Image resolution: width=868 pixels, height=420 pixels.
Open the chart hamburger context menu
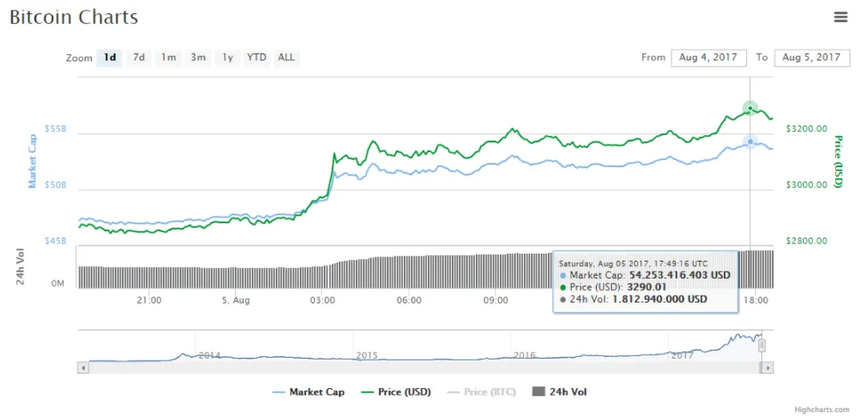pos(840,17)
